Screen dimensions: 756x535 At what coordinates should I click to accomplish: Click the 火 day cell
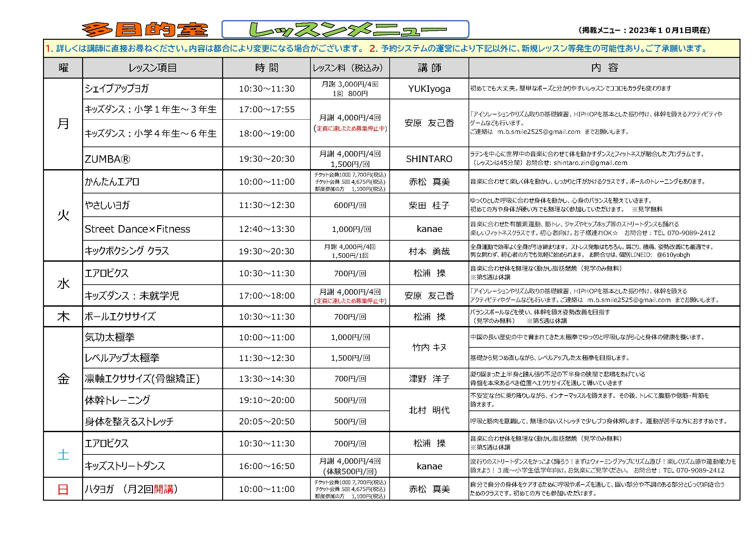pyautogui.click(x=63, y=216)
